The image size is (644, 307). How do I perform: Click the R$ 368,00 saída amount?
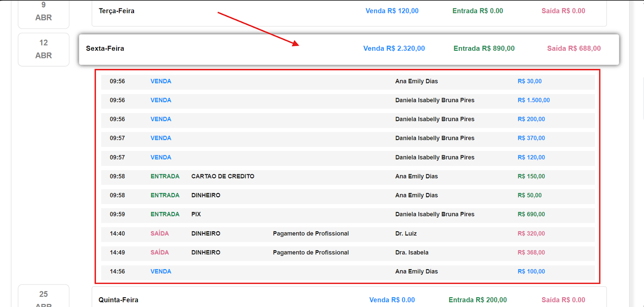pos(531,252)
